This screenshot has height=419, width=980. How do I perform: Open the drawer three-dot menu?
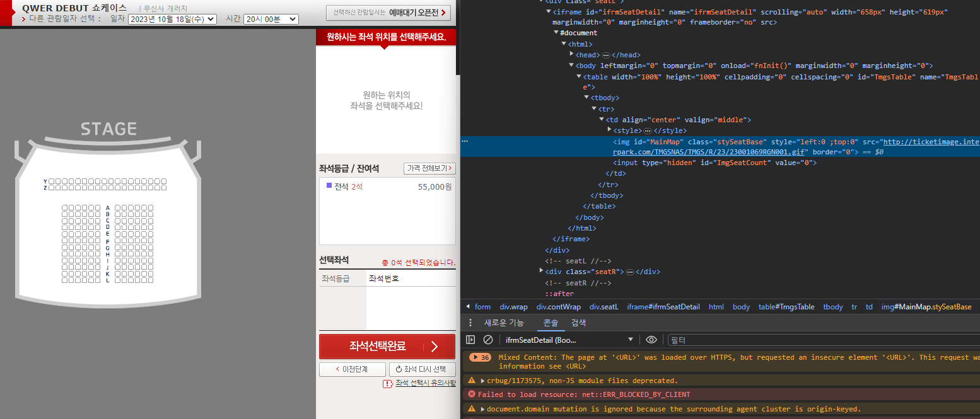click(470, 323)
